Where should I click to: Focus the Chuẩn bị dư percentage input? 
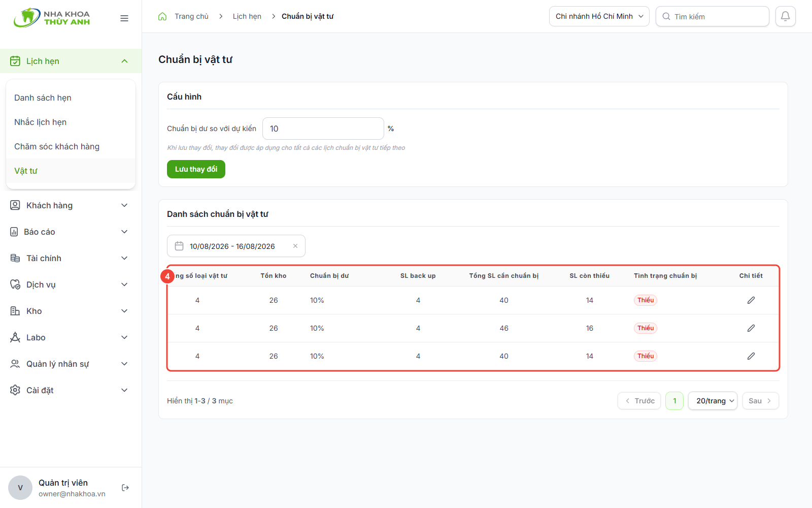point(323,129)
